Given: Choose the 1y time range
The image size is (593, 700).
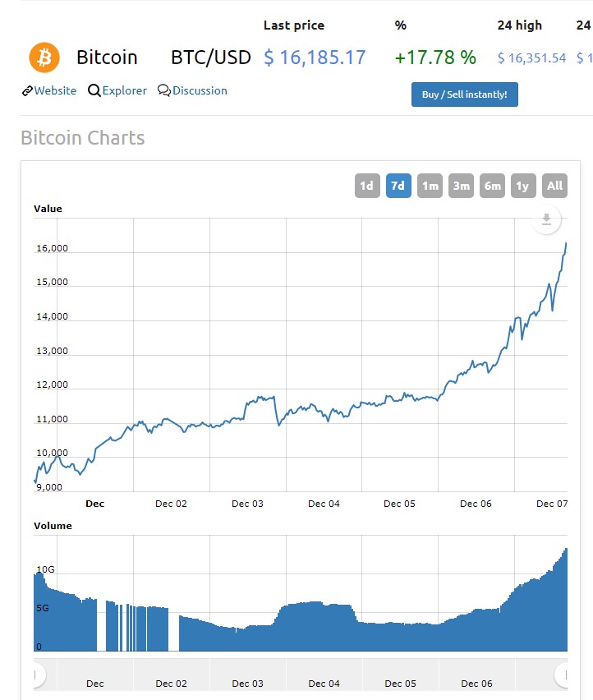Looking at the screenshot, I should pyautogui.click(x=523, y=186).
